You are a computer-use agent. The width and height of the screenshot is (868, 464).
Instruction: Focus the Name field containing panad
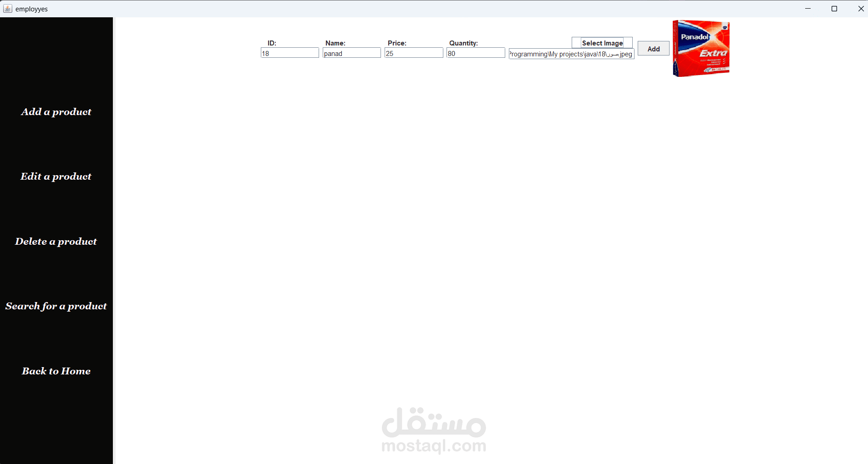coord(352,53)
